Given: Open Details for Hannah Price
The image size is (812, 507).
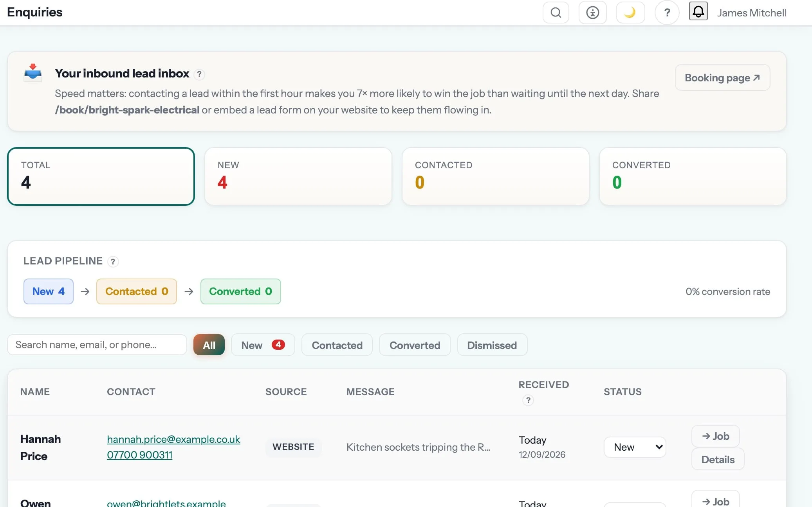Looking at the screenshot, I should 717,459.
